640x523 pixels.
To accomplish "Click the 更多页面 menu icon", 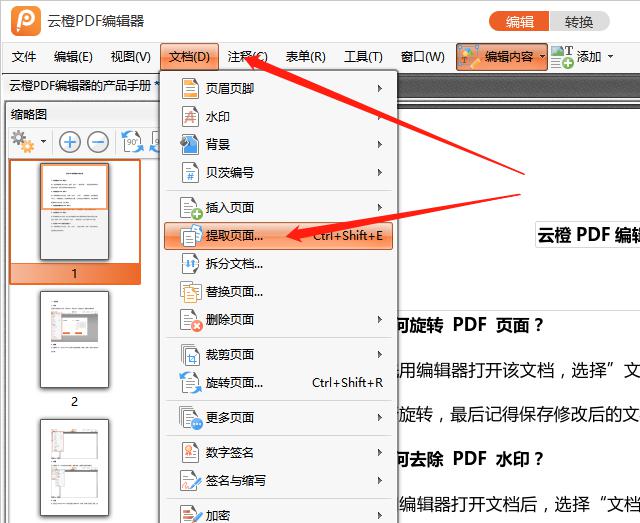I will click(x=191, y=418).
